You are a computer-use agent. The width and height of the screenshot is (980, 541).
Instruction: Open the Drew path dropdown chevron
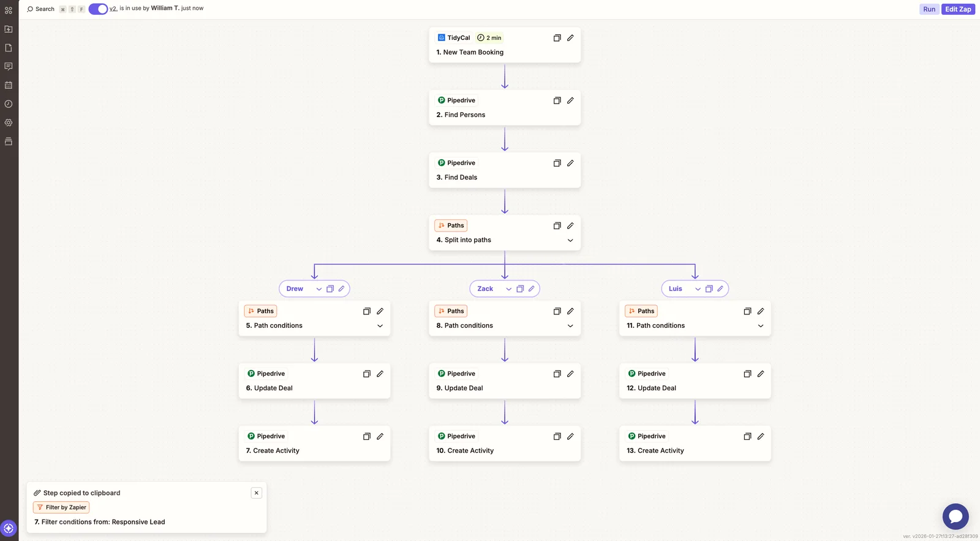click(319, 289)
